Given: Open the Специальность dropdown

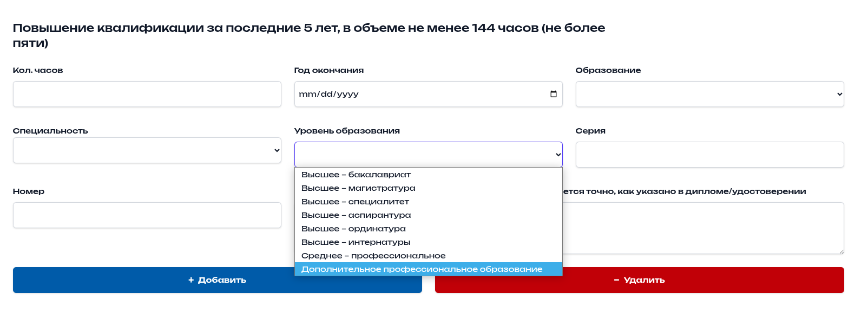Looking at the screenshot, I should [147, 150].
